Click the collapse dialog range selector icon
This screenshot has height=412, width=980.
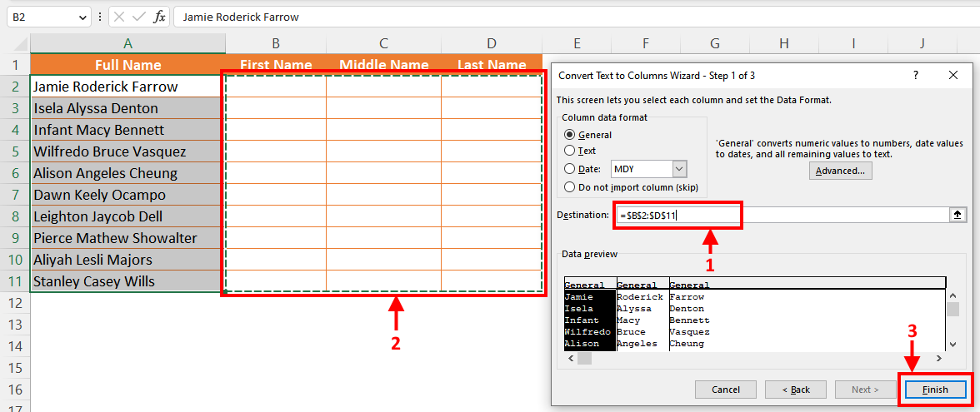point(957,215)
